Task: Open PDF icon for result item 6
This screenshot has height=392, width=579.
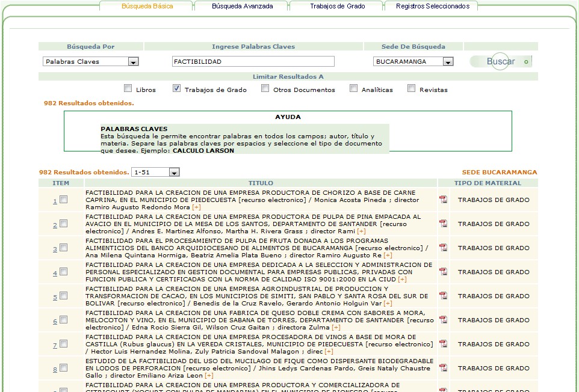Action: tap(443, 320)
